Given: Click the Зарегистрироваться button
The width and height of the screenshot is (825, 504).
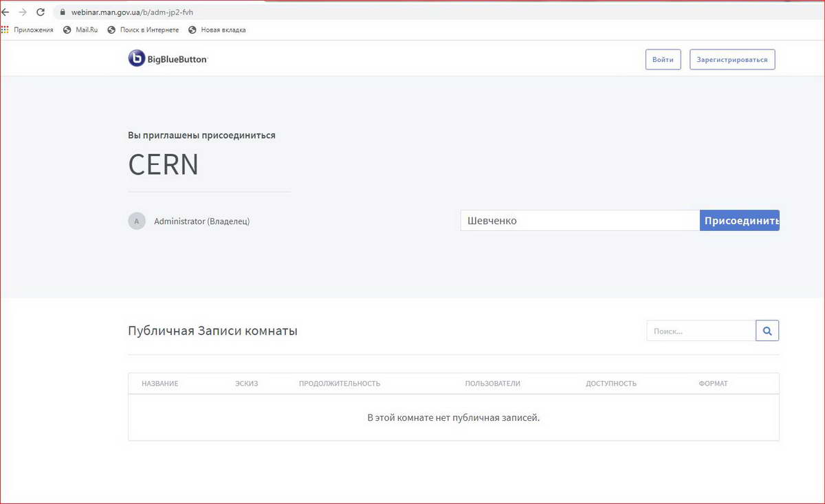Looking at the screenshot, I should click(x=732, y=60).
